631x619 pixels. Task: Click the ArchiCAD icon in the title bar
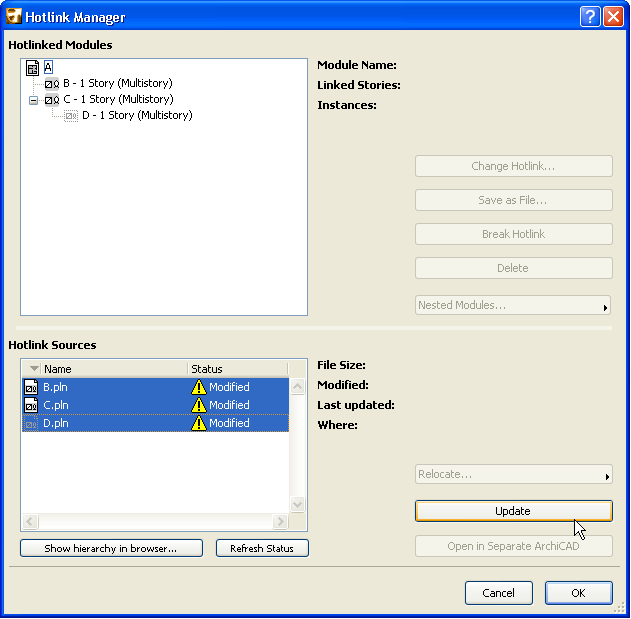[14, 17]
